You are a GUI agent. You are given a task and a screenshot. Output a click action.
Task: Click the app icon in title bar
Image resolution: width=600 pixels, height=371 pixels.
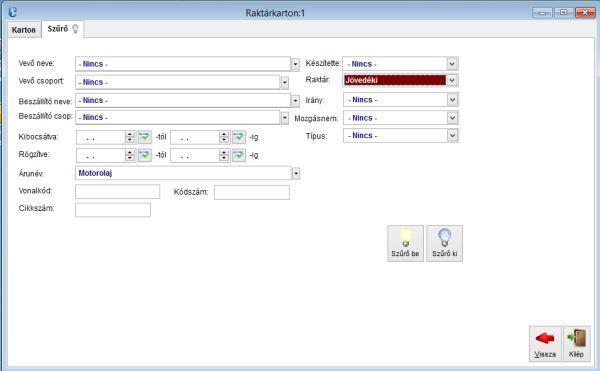coord(13,12)
